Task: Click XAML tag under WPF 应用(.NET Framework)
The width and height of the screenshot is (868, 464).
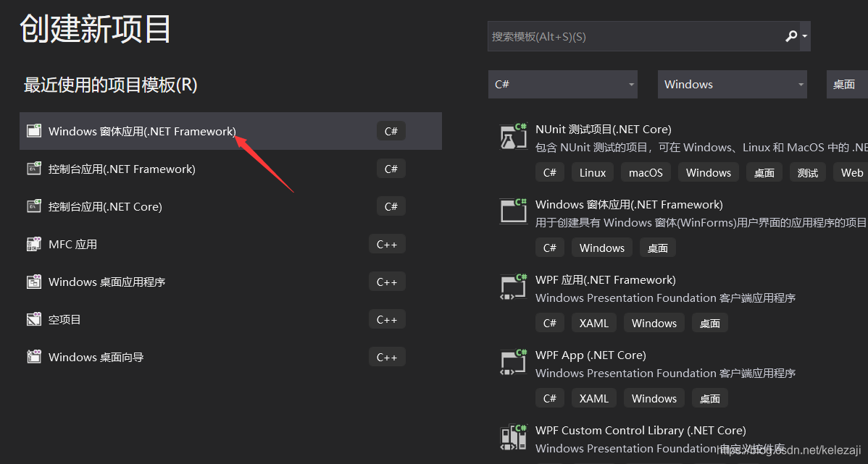Action: [594, 323]
